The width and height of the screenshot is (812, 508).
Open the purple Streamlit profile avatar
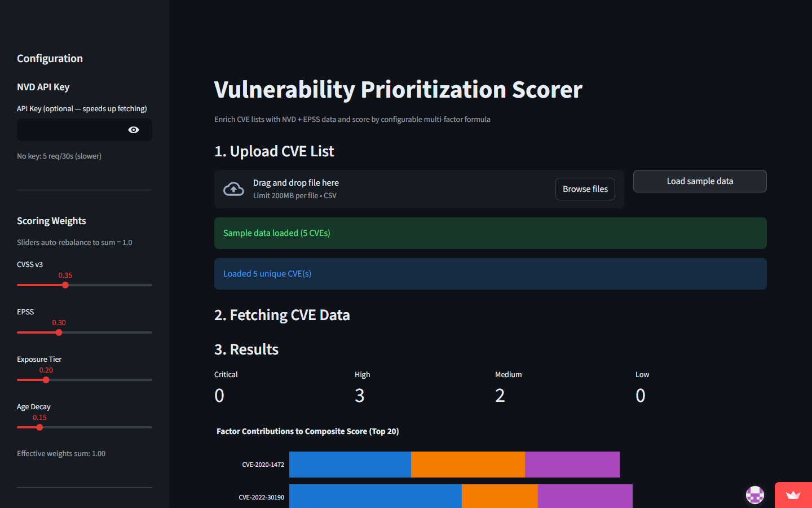(754, 495)
